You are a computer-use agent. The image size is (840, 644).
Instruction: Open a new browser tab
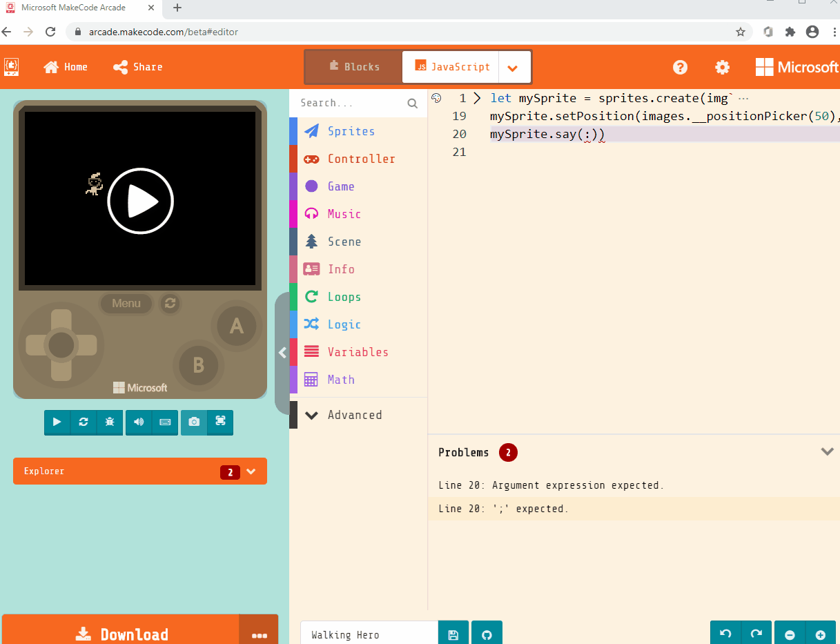177,8
